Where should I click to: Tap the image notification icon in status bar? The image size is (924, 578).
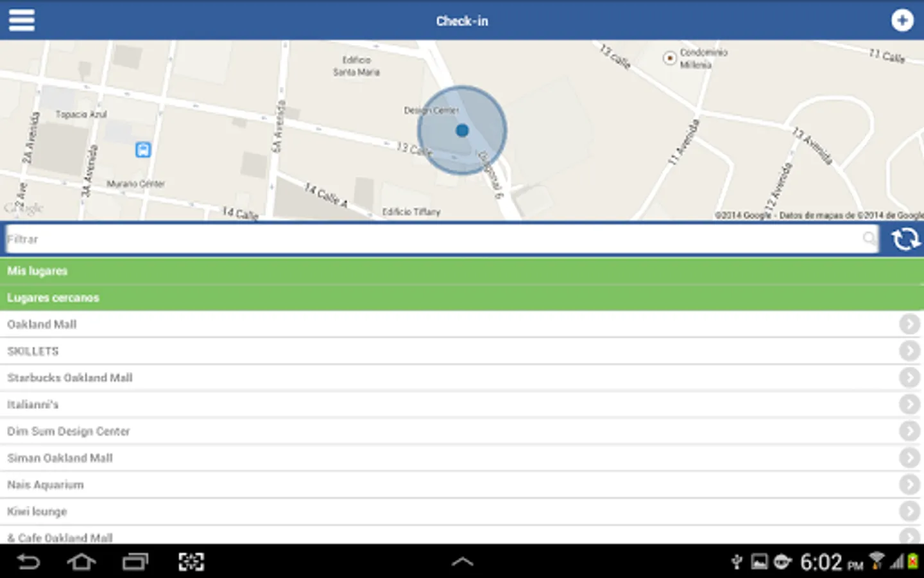click(x=759, y=563)
